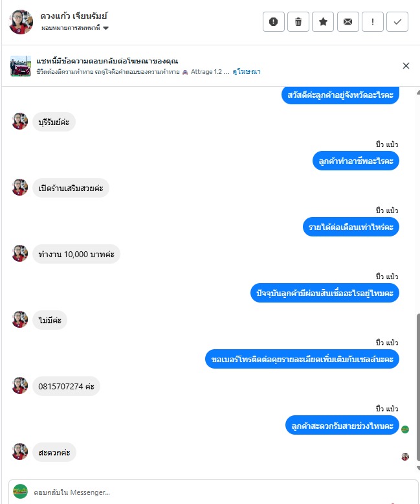Flag conversation as priority with exclamation mark
The height and width of the screenshot is (504, 420).
[373, 22]
